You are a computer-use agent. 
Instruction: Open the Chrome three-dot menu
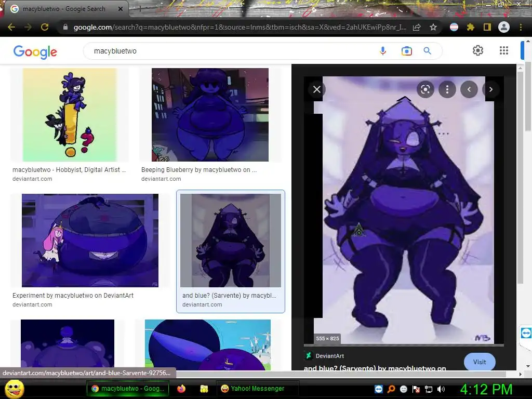521,27
